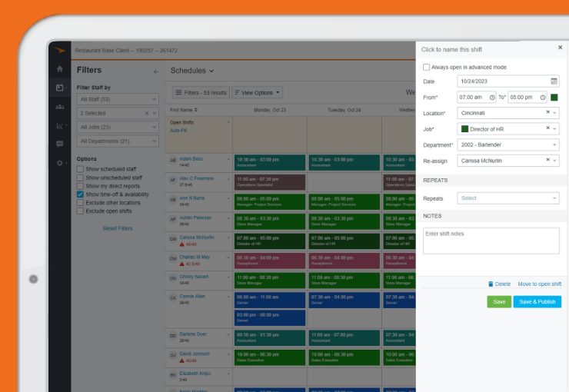Enable Always open in advanced mode
Viewport: 569px width, 392px height.
(427, 67)
